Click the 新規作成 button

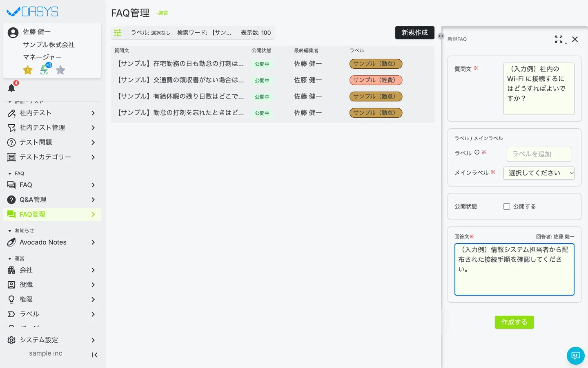[414, 33]
